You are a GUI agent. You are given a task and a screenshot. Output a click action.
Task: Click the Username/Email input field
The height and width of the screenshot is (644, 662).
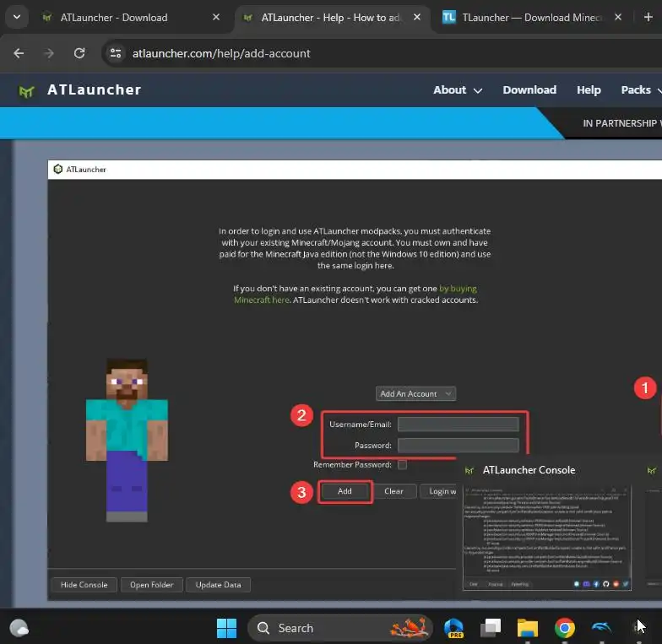coord(458,424)
